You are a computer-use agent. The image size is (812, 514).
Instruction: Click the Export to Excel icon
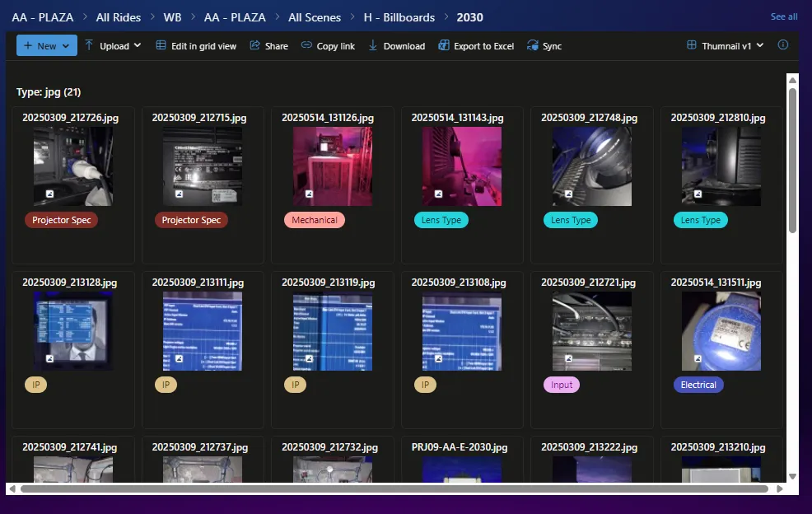[444, 46]
